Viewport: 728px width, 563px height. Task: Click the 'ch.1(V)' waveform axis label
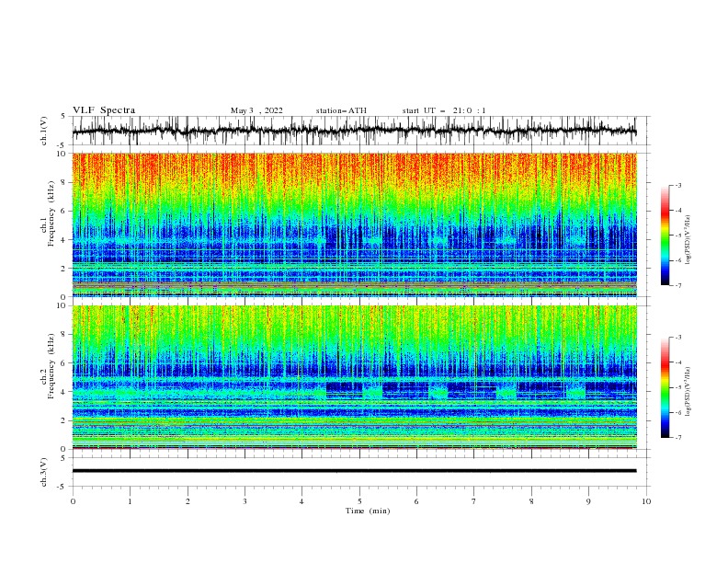(43, 131)
